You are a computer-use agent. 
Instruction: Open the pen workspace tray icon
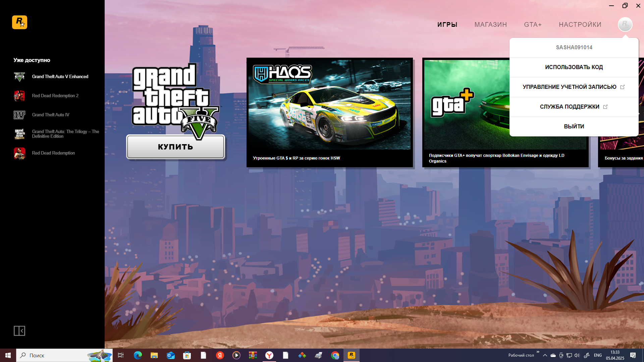[586, 355]
